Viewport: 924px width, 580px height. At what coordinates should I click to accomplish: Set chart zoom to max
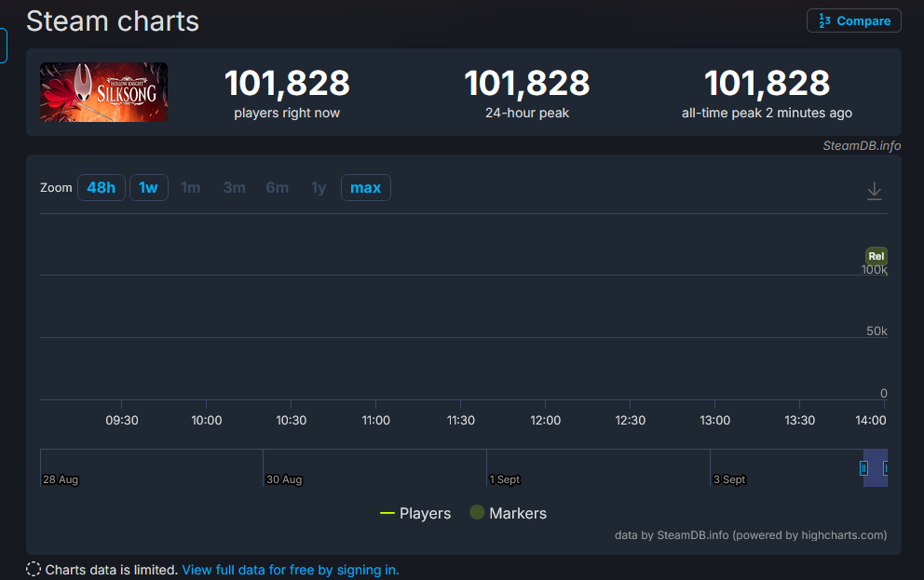click(365, 188)
